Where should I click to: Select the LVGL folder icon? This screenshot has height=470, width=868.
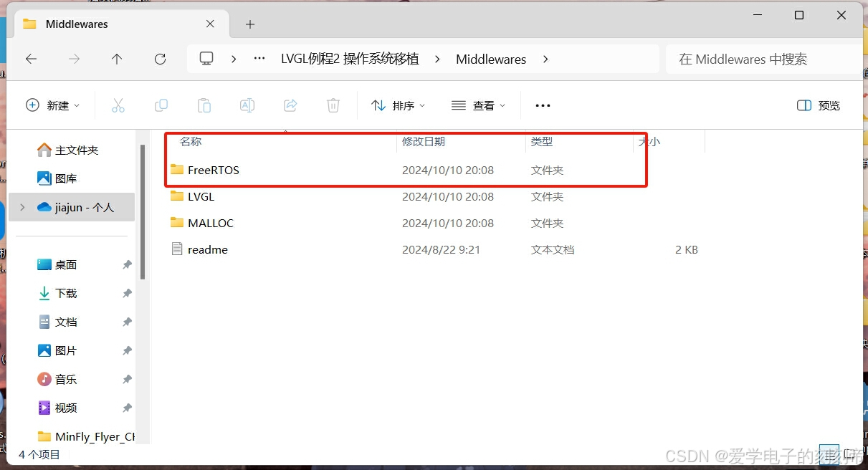tap(177, 196)
